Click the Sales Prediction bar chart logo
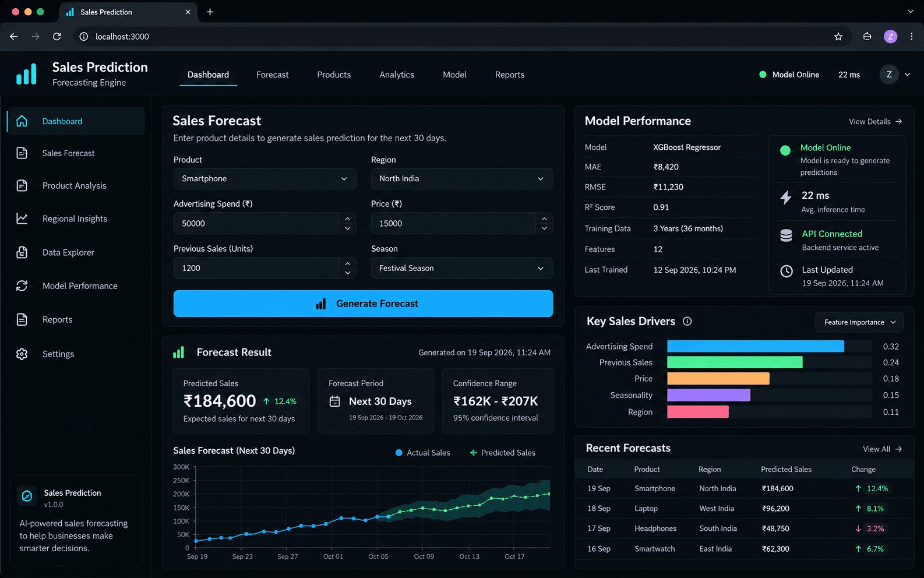The image size is (924, 578). tap(26, 74)
